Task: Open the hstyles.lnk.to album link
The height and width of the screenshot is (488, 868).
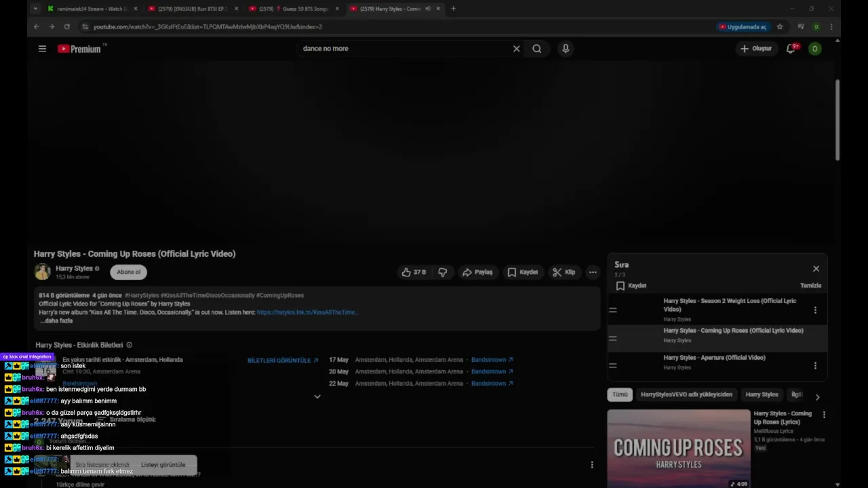Action: click(x=307, y=312)
